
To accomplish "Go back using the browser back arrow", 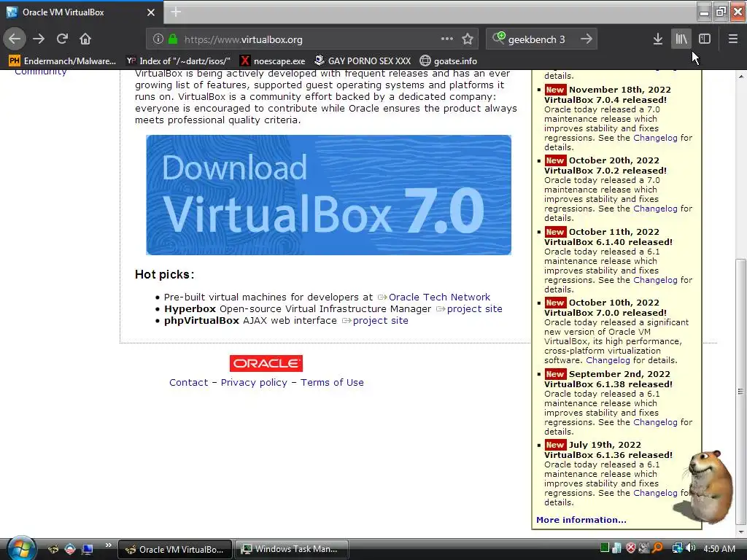I will pyautogui.click(x=15, y=39).
